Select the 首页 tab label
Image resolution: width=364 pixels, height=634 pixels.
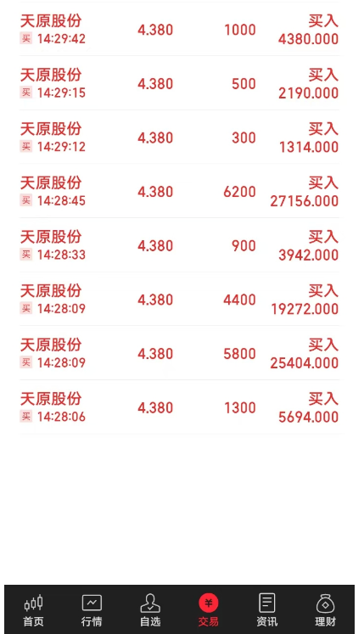(x=33, y=621)
